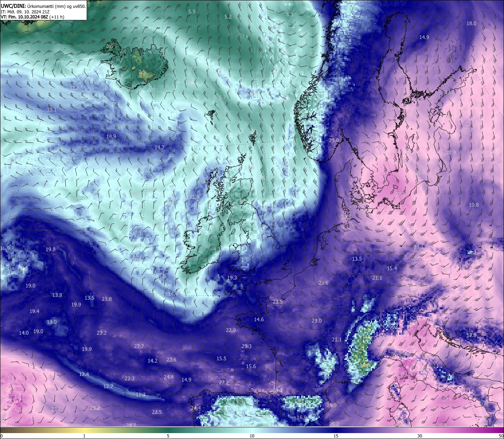Click the 12.4 value on the map
This screenshot has width=504, height=439.
(x=84, y=374)
